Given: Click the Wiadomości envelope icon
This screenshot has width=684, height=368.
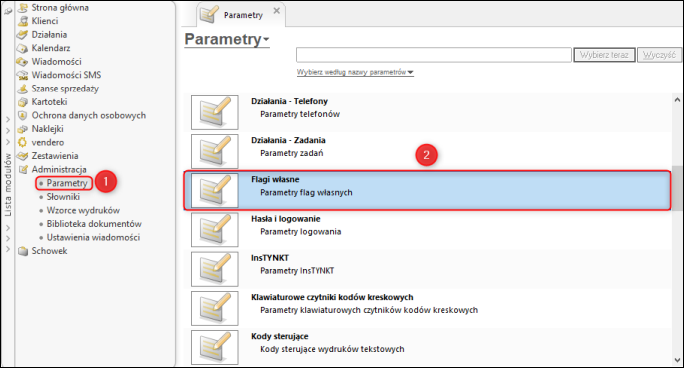Looking at the screenshot, I should coord(23,61).
